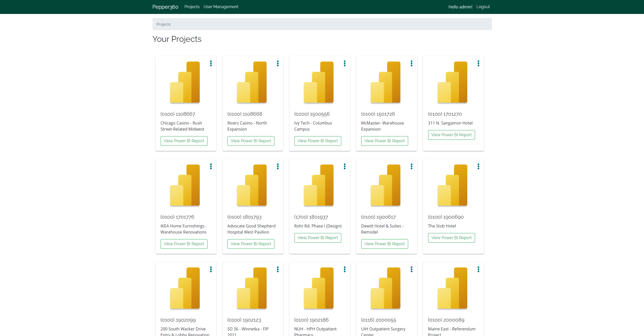Open three-dot menu on UIH Outpatient Surgery card
This screenshot has width=644, height=336.
[x=411, y=269]
